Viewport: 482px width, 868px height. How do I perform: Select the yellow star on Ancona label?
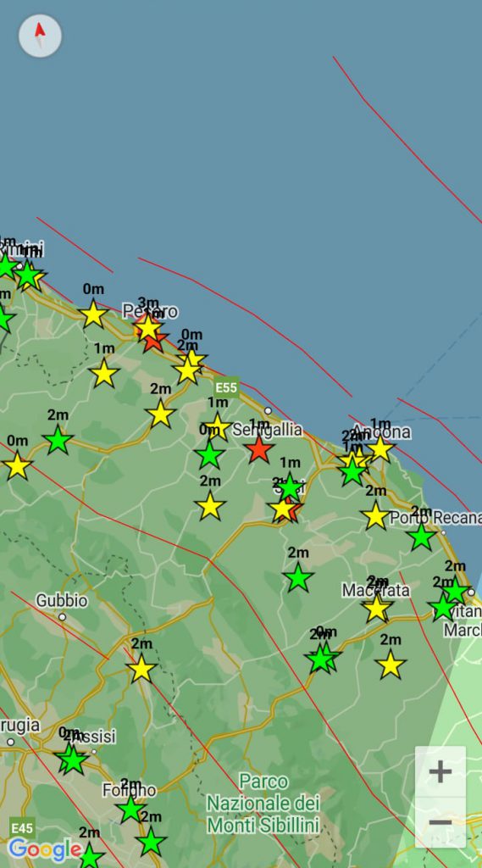click(x=380, y=448)
